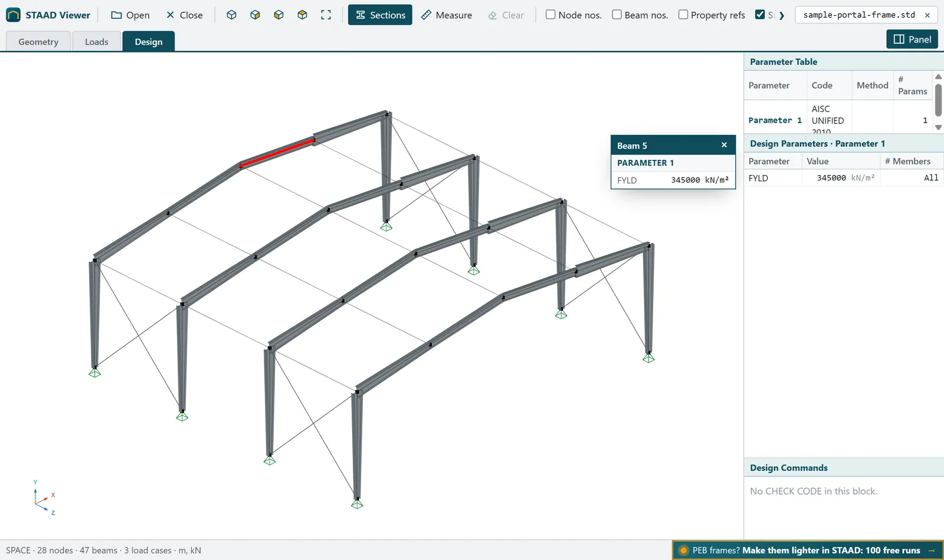Viewport: 944px width, 560px height.
Task: Close the sample-portal-frame.std file tab
Action: (927, 15)
